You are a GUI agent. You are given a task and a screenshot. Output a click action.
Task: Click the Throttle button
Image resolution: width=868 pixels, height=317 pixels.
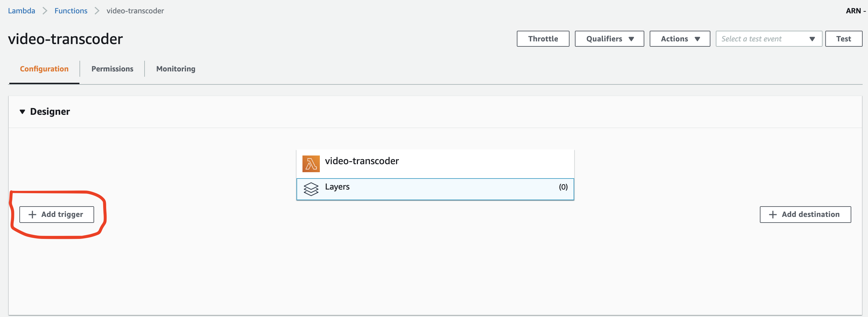(543, 39)
